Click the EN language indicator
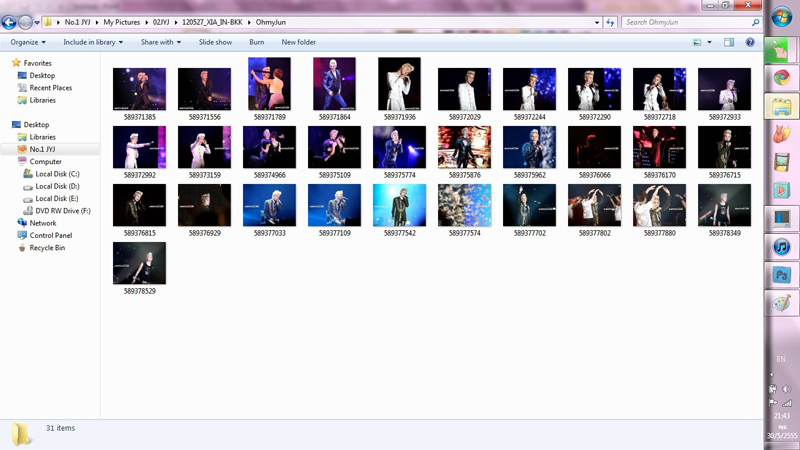The image size is (800, 450). point(781,359)
